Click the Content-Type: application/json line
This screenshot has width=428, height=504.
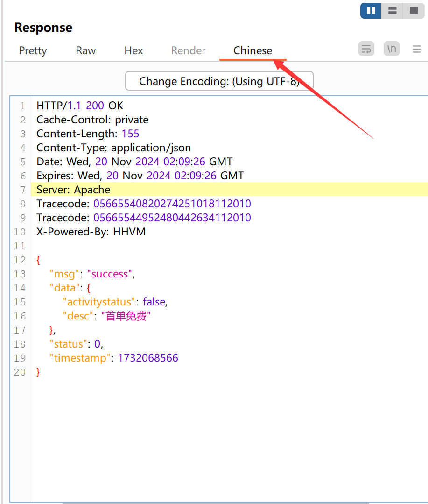(x=113, y=148)
